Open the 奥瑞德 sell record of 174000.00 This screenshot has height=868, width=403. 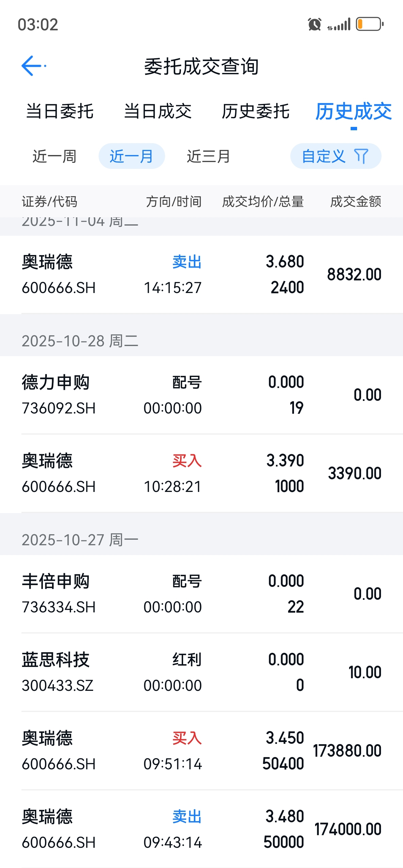(x=201, y=829)
